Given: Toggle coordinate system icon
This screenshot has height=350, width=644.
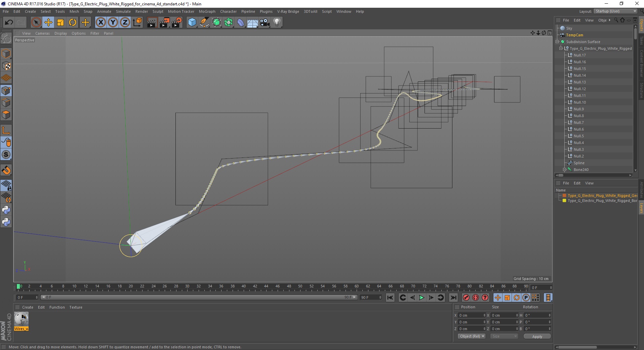Looking at the screenshot, I should (137, 23).
